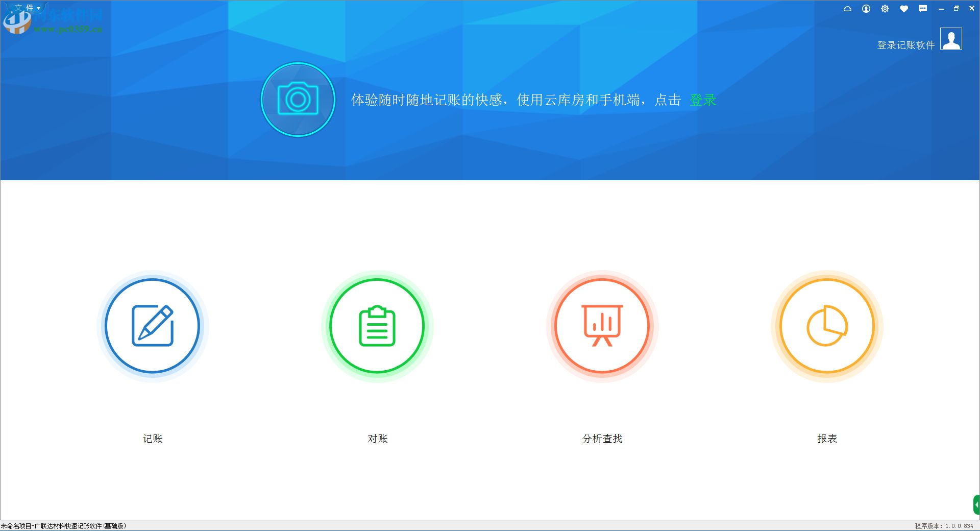Click the clipboard icon inside the 对账 circle
Viewport: 980px width, 531px height.
point(377,326)
